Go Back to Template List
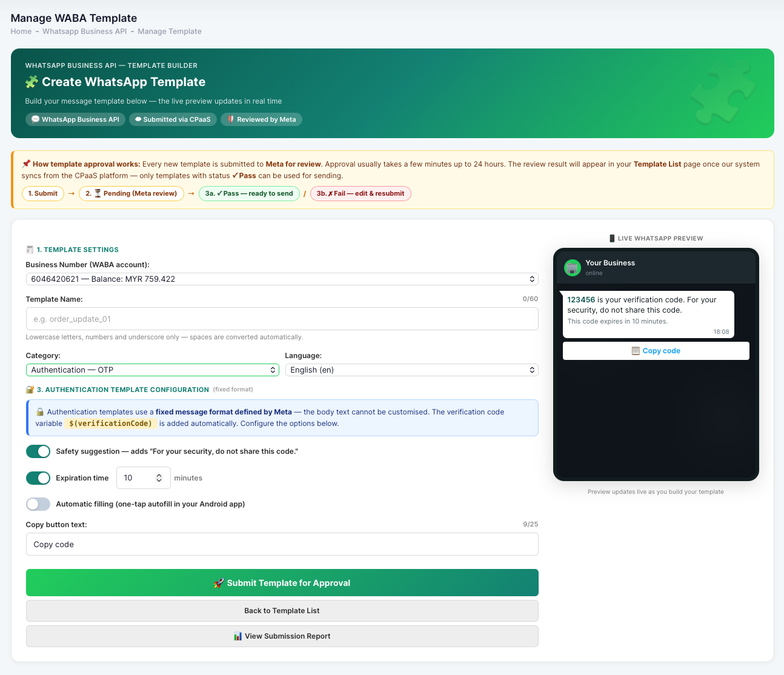The height and width of the screenshot is (675, 784). tap(282, 611)
